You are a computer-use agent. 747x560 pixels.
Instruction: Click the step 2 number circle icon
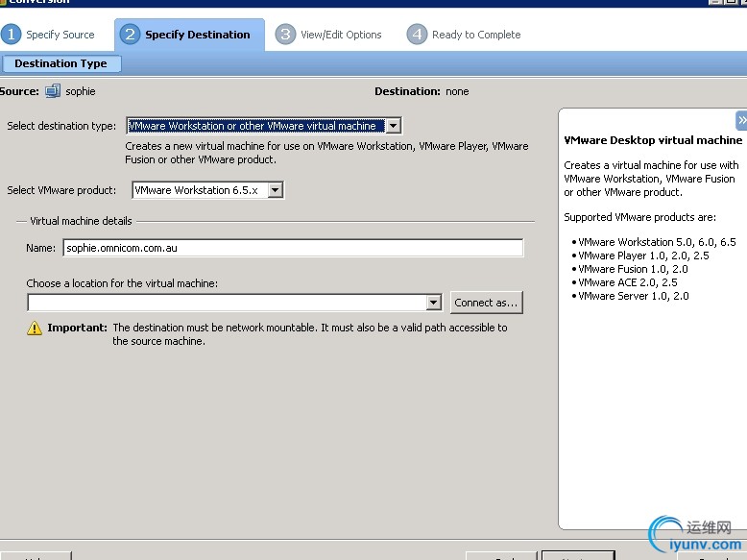[x=130, y=35]
